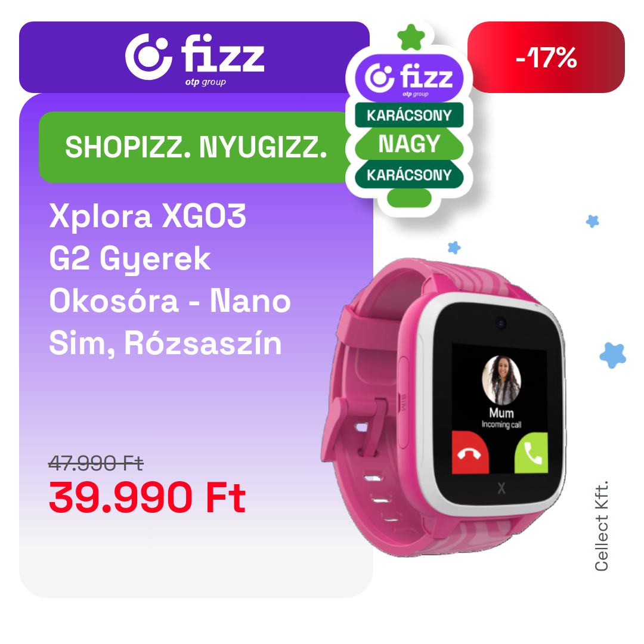The image size is (644, 644).
Task: Click the NAGY label on tree badge
Action: coord(409,144)
